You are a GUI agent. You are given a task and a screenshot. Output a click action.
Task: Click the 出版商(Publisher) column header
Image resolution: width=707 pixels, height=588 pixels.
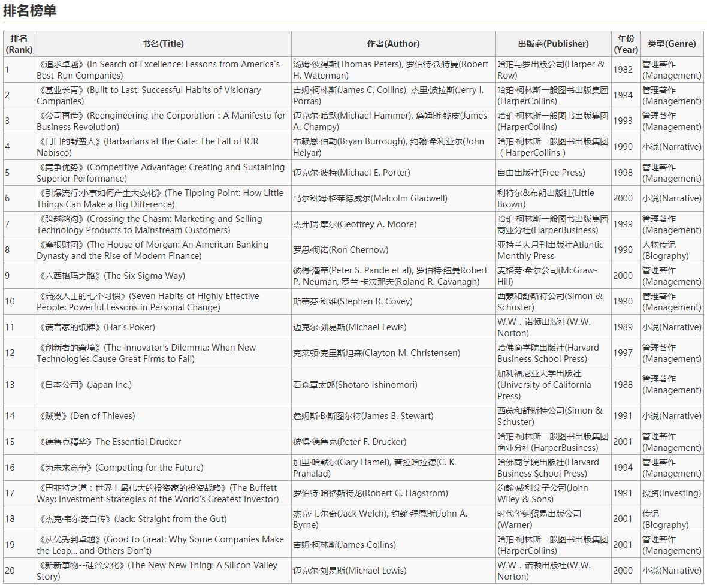(x=553, y=44)
